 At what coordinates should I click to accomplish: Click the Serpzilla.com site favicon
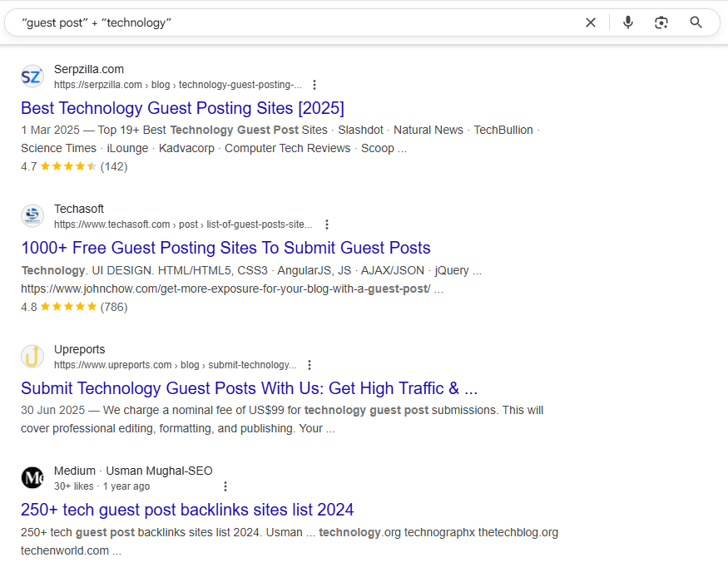[x=32, y=76]
